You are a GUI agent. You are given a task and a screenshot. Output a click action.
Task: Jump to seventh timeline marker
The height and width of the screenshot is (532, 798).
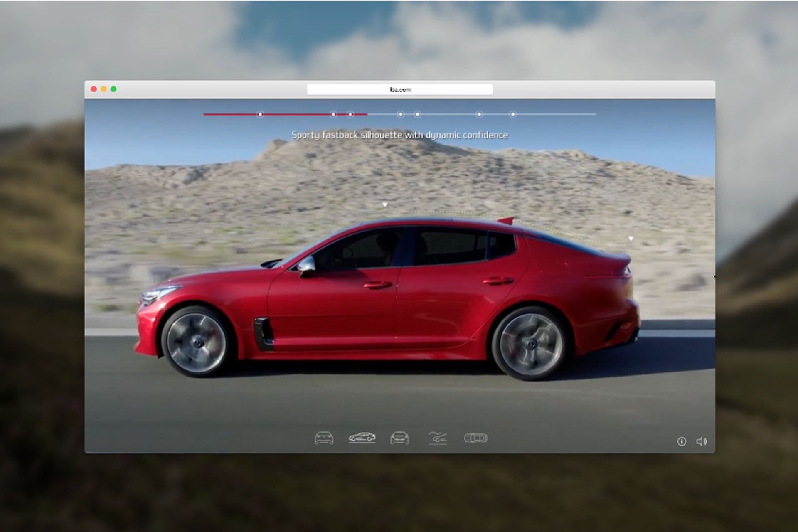513,114
